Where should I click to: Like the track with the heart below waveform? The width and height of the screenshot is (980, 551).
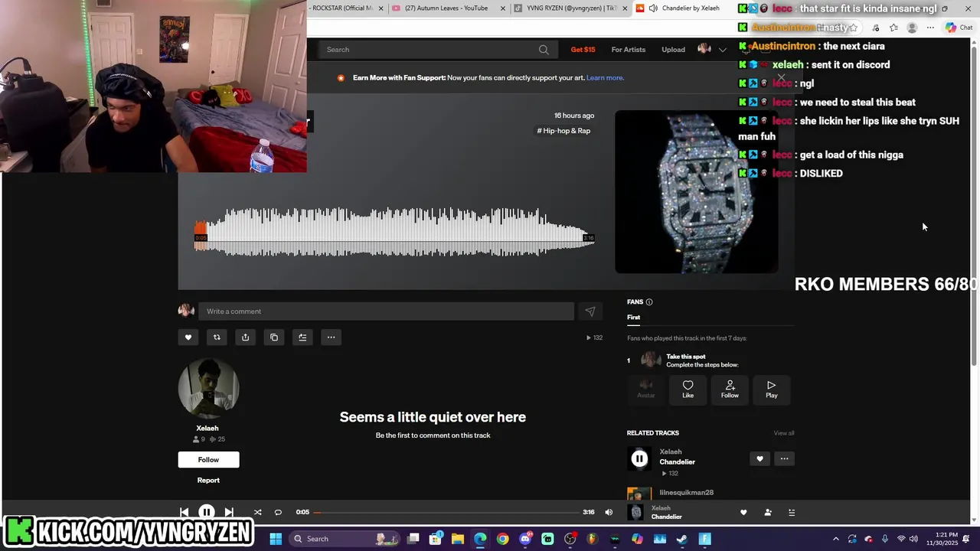click(188, 337)
